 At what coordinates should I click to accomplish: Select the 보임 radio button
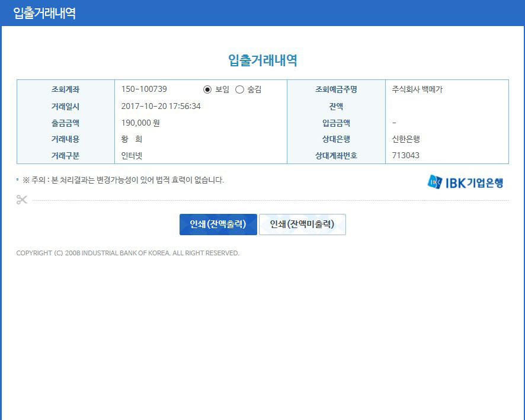point(207,89)
